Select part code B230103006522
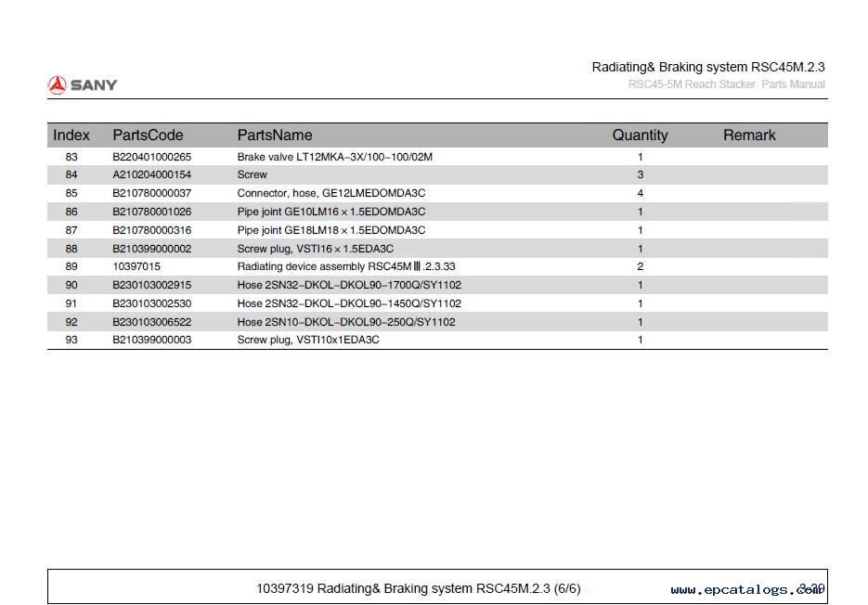Image resolution: width=868 pixels, height=605 pixels. [x=151, y=322]
